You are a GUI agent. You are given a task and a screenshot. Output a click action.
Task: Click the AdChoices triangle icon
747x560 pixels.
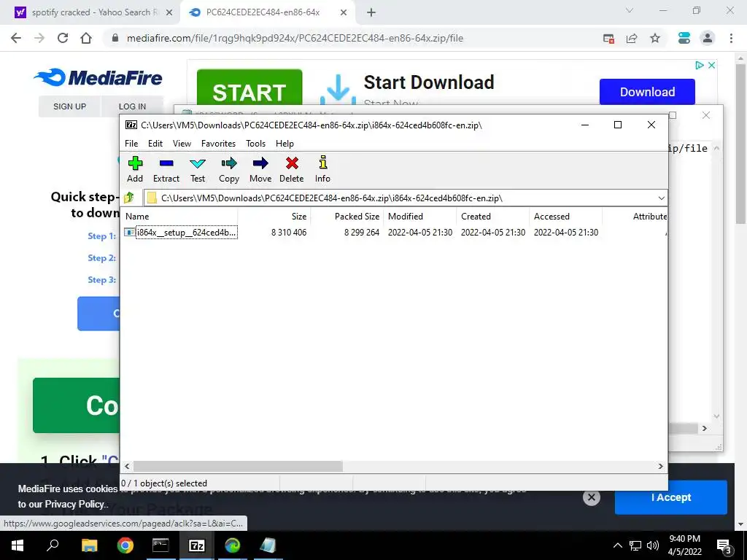click(x=700, y=65)
